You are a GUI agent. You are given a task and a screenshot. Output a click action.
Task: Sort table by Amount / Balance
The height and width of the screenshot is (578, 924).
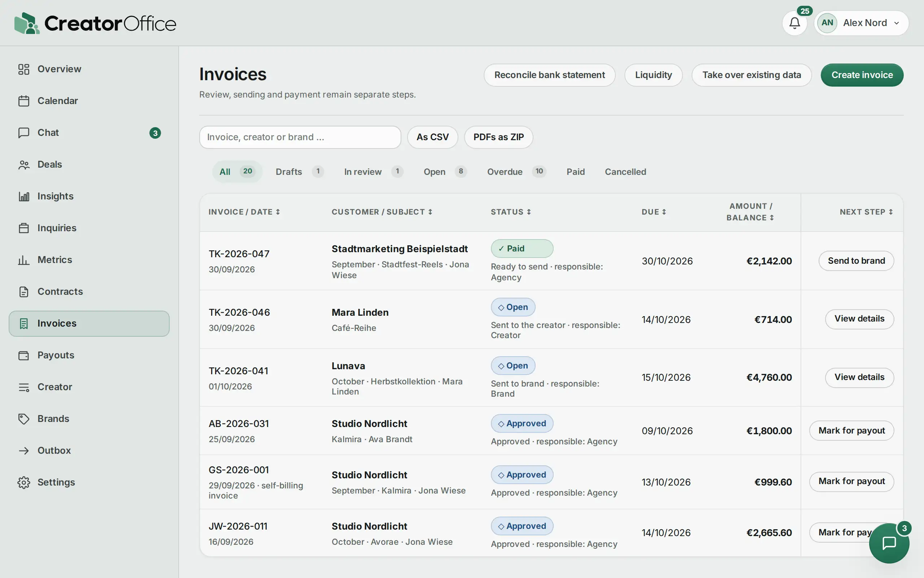(x=750, y=212)
